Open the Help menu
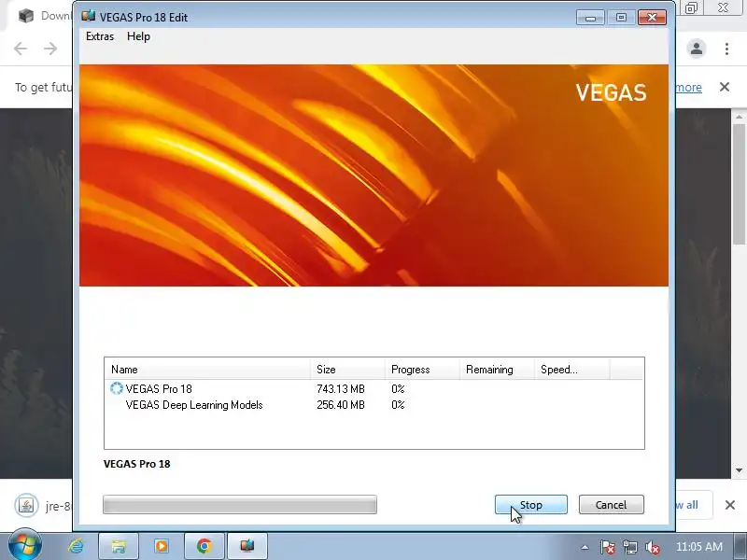This screenshot has width=747, height=560. pyautogui.click(x=138, y=36)
